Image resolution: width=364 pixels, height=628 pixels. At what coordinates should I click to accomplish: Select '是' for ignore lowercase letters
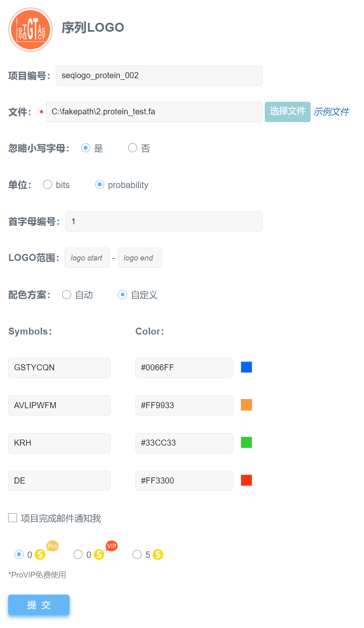point(85,148)
